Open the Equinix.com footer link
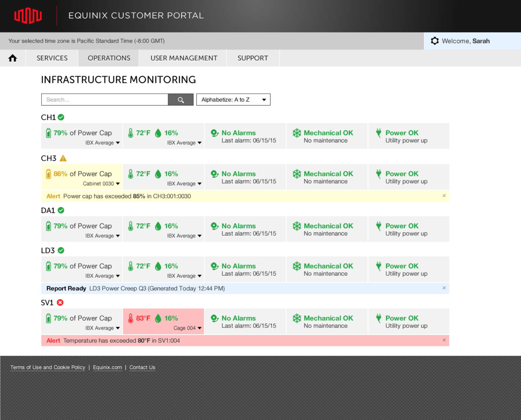The width and height of the screenshot is (521, 420). click(x=108, y=368)
